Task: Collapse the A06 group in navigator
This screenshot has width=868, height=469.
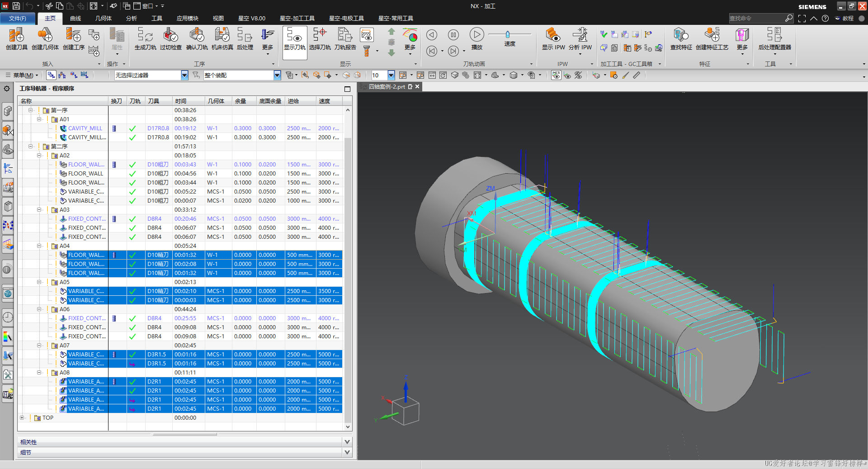Action: [39, 309]
